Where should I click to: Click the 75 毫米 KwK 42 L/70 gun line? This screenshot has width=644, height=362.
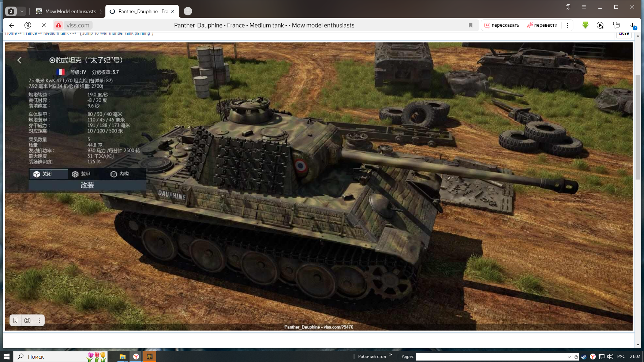point(71,80)
